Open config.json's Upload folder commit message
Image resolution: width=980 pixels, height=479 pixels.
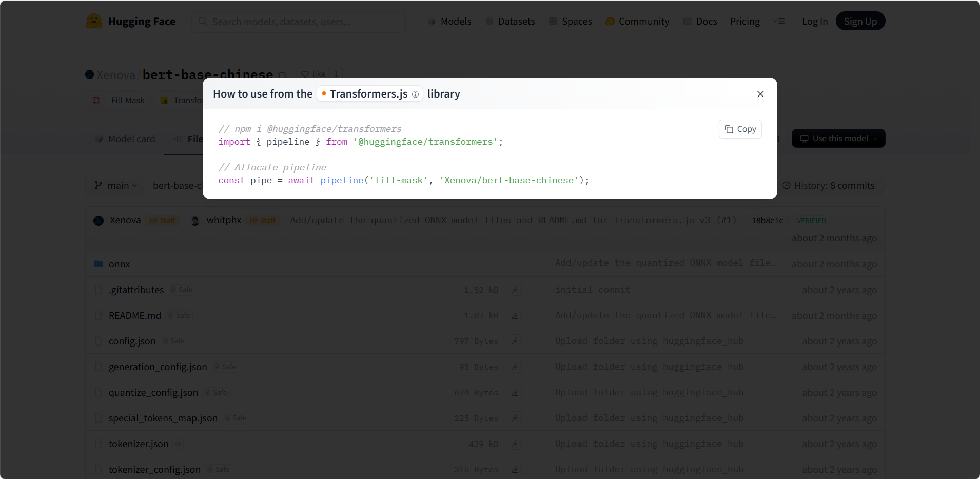pos(649,341)
